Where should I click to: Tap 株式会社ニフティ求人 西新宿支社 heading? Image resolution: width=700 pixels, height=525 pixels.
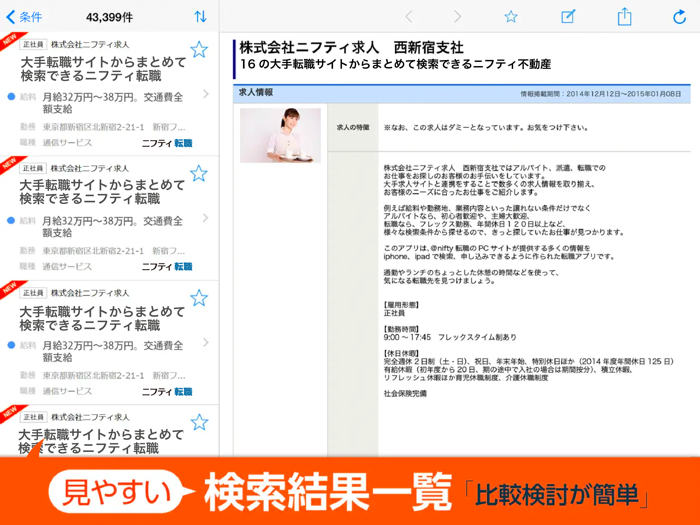pos(351,48)
